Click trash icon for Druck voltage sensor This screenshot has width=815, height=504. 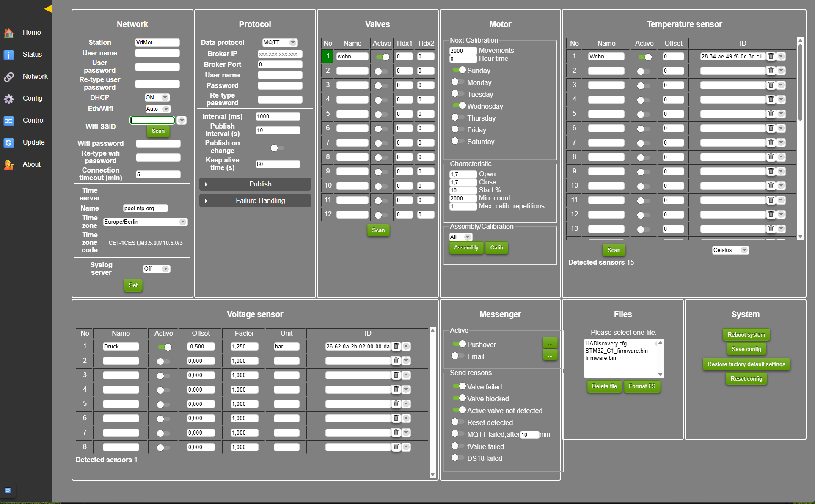click(396, 346)
